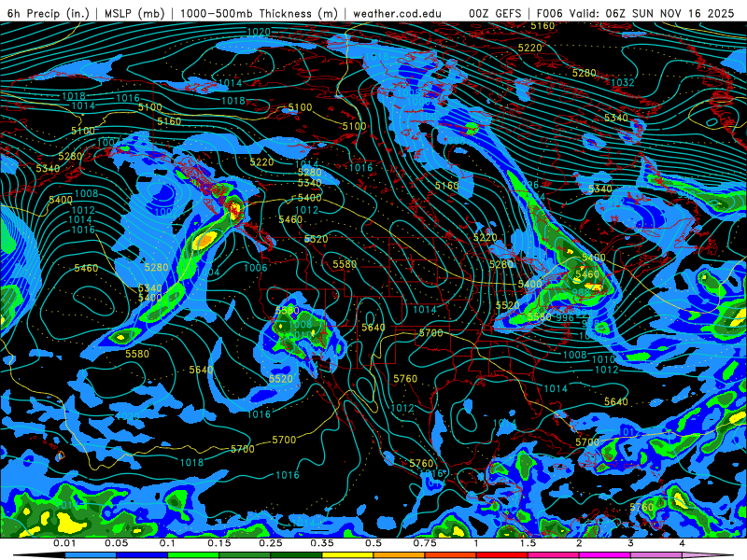Click the '1.5' legend value
Image resolution: width=747 pixels, height=560 pixels.
tap(528, 543)
